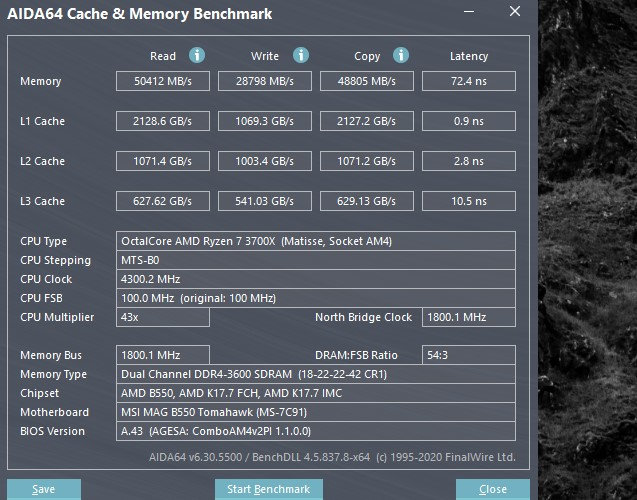
Task: Click the Write column info icon
Action: (x=301, y=55)
